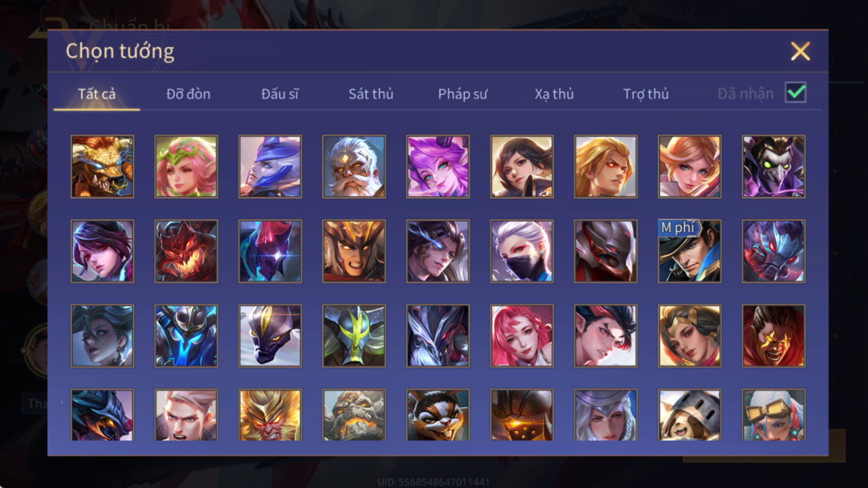
Task: Close the 'Chọn tướng' dialog
Action: point(800,51)
